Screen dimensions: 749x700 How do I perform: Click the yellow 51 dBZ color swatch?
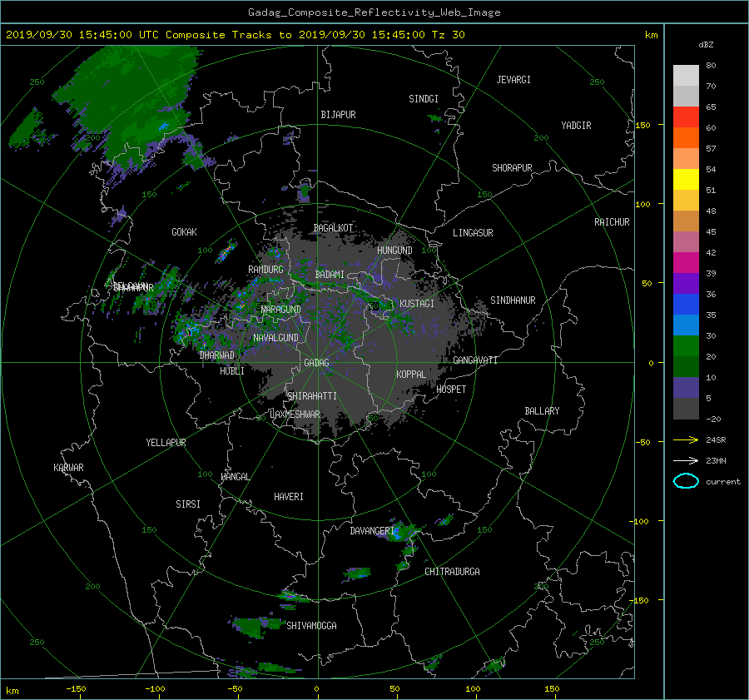[686, 179]
